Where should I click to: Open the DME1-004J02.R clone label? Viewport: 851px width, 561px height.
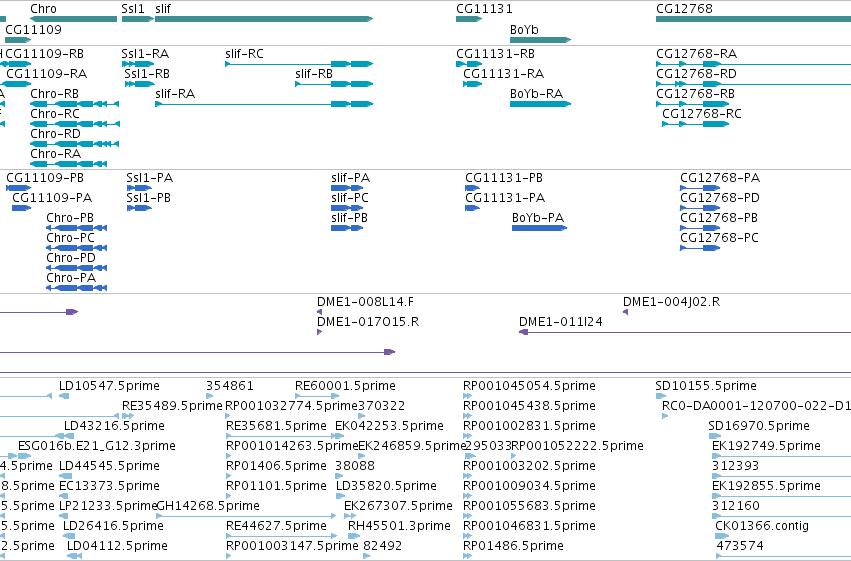tap(671, 302)
